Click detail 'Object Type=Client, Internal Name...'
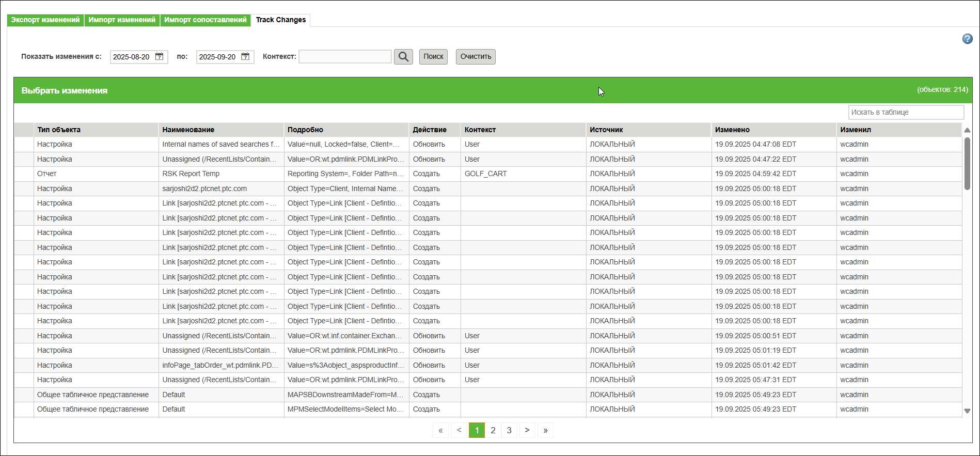Screen dimensions: 980x456 (345, 188)
